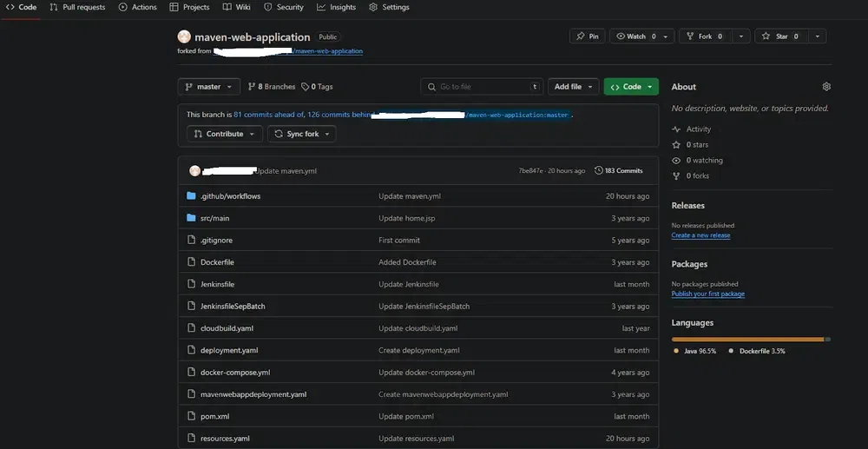This screenshot has width=868, height=449.
Task: Open the Actions tab
Action: (138, 7)
